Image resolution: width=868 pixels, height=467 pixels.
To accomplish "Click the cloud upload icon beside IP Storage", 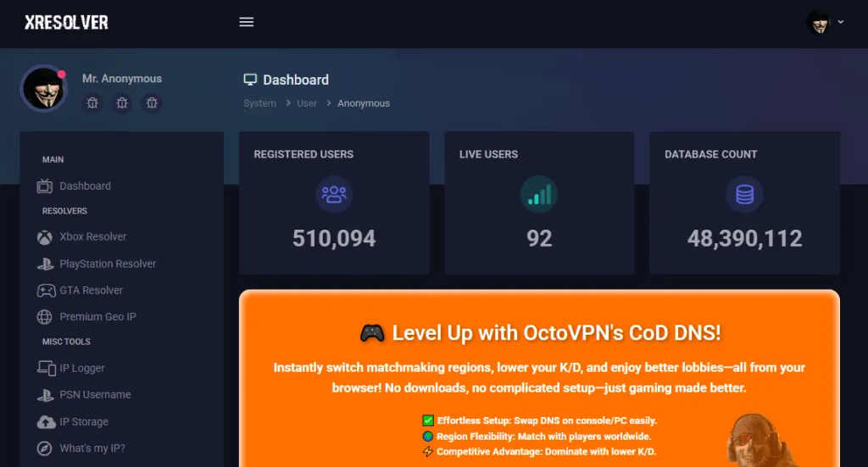I will coord(46,421).
